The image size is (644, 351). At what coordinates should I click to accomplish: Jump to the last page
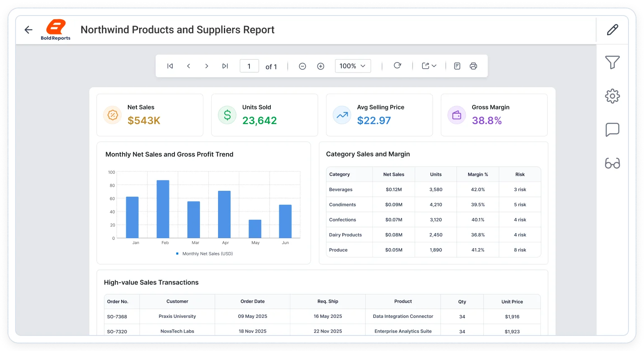click(x=225, y=66)
